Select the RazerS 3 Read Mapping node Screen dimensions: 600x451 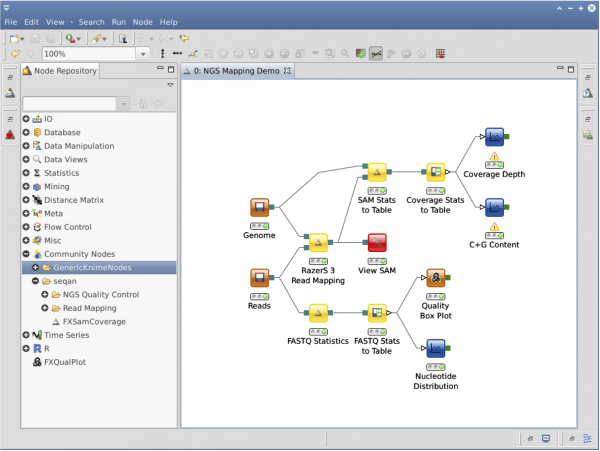[x=318, y=243]
